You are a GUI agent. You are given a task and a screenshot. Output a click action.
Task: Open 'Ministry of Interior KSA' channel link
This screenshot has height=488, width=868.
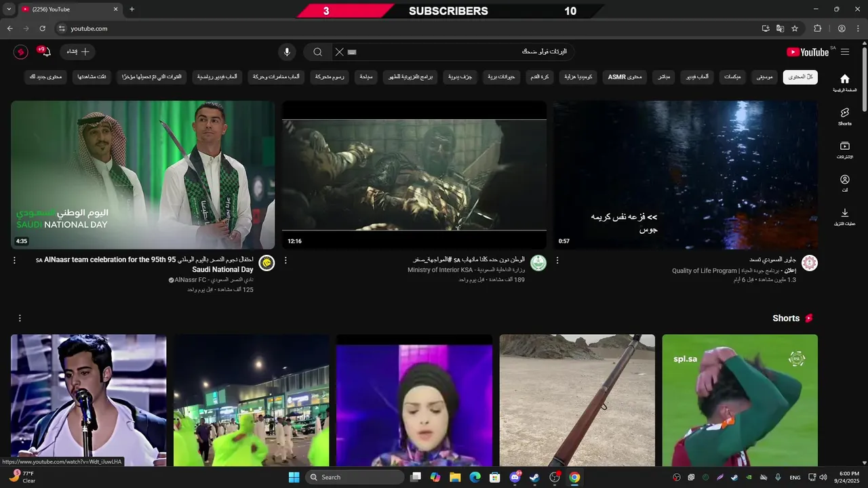coord(466,270)
